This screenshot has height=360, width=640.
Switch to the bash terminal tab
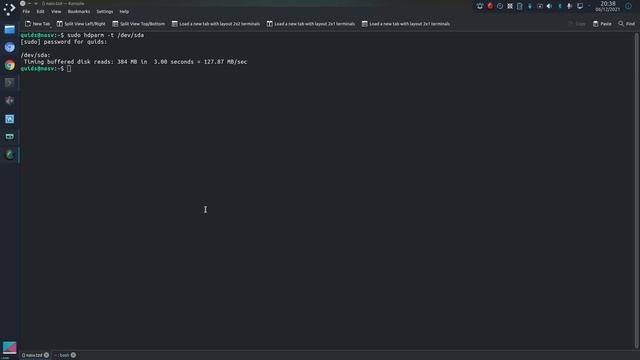[64, 355]
